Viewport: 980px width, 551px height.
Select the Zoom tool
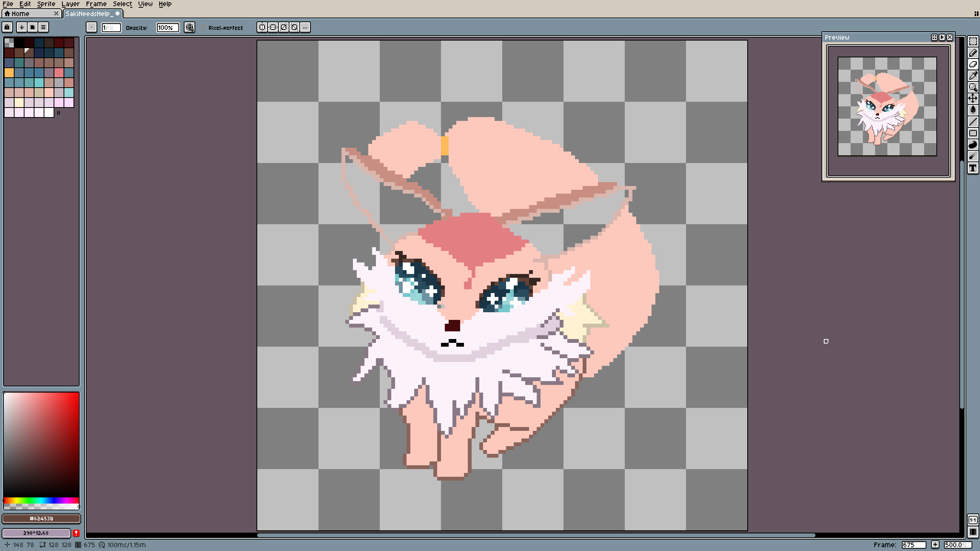point(973,87)
